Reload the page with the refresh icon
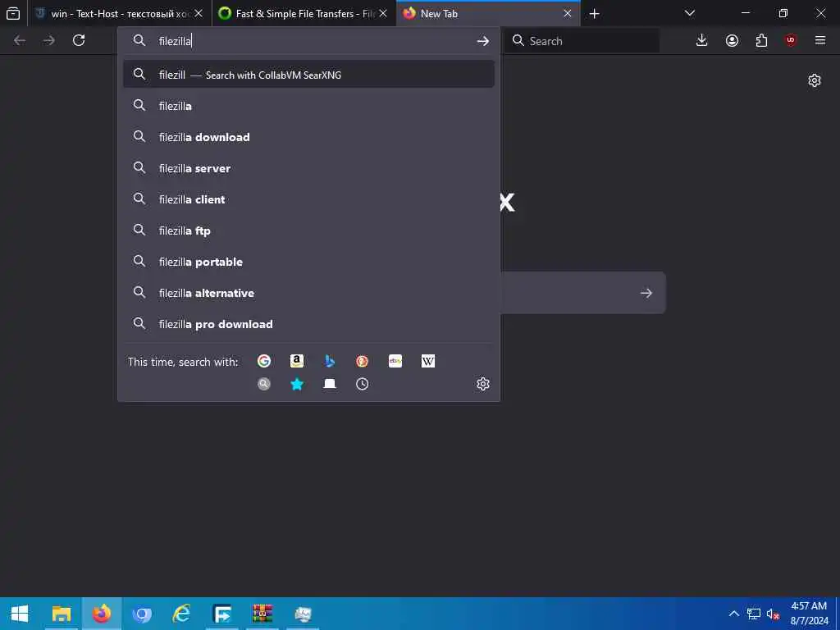 click(79, 40)
